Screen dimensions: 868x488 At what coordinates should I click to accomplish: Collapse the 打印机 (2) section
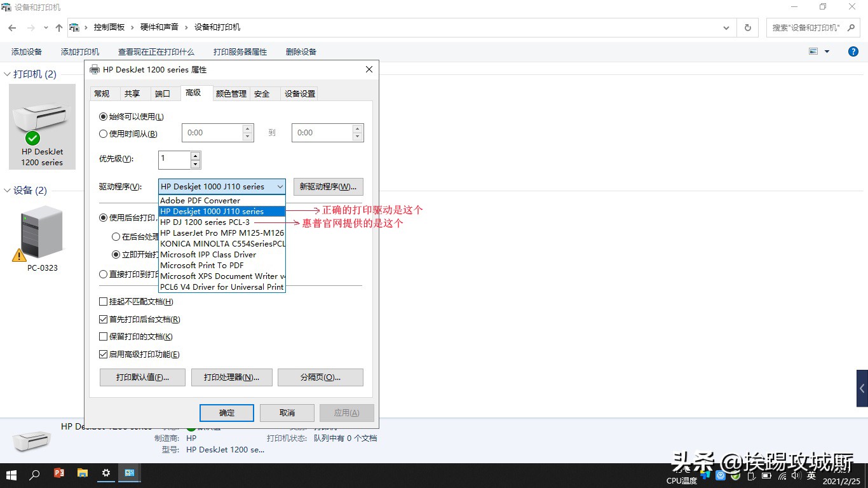(6, 74)
